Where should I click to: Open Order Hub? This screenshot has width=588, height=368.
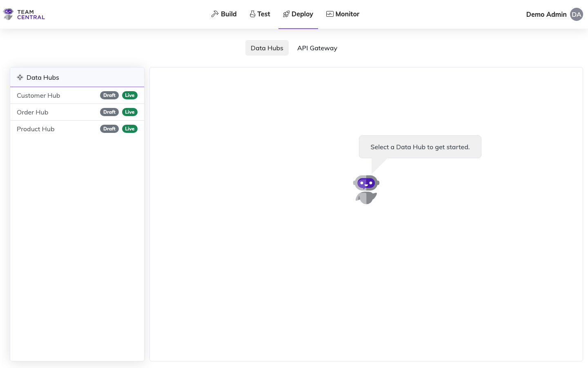tap(32, 112)
